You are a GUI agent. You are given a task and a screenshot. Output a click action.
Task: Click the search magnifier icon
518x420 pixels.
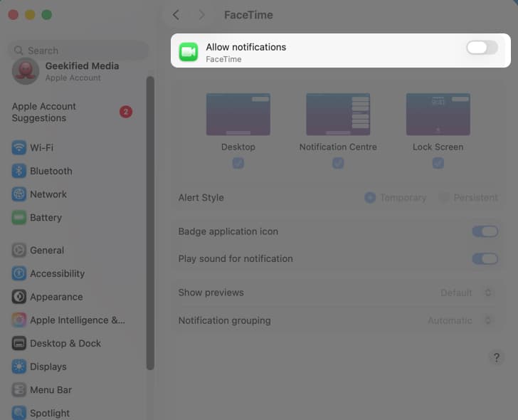click(18, 51)
